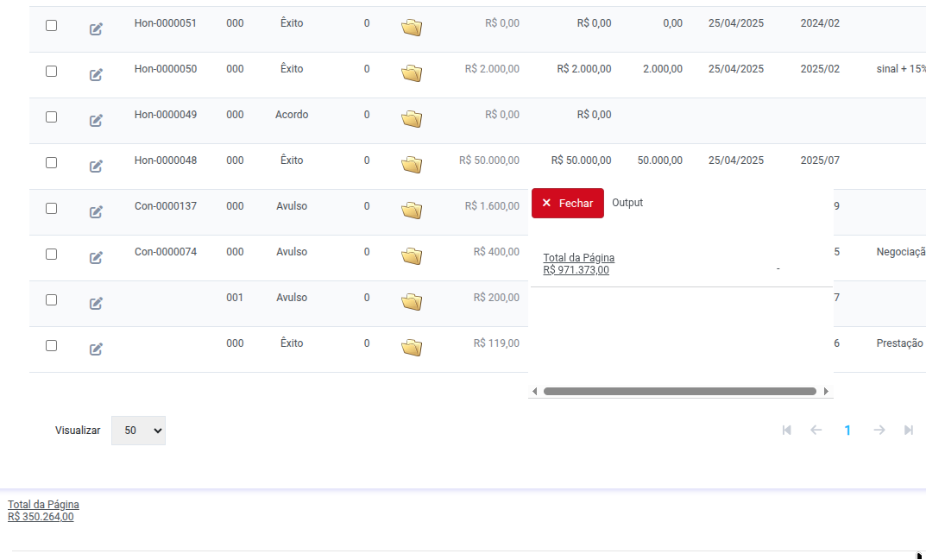926x560 pixels.
Task: Close the Output panel with Fechar
Action: pyautogui.click(x=568, y=204)
